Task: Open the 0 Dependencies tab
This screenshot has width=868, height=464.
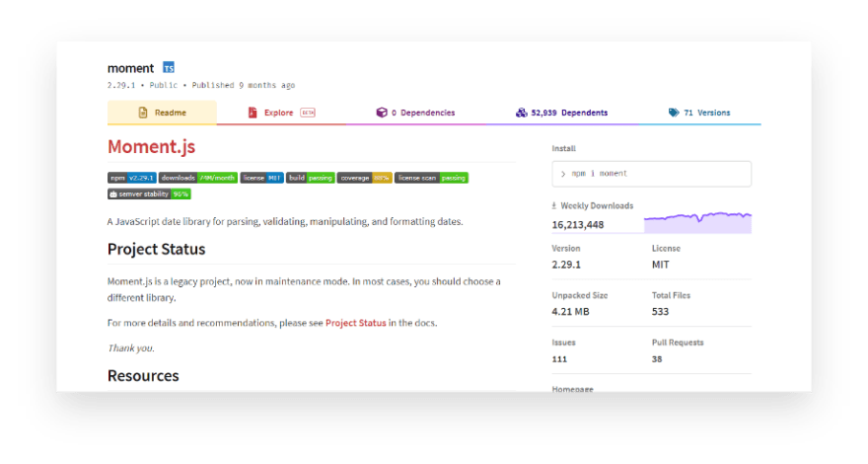Action: (x=415, y=113)
